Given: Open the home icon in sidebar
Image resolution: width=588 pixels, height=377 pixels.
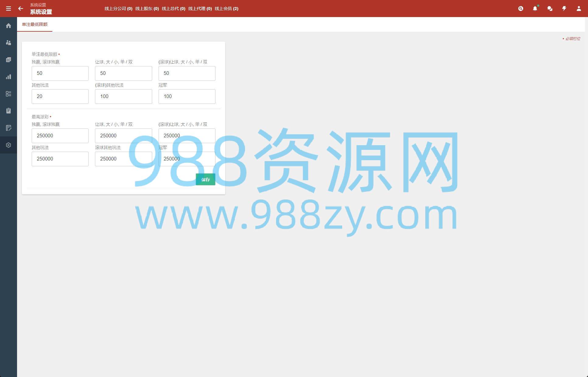Looking at the screenshot, I should point(9,26).
